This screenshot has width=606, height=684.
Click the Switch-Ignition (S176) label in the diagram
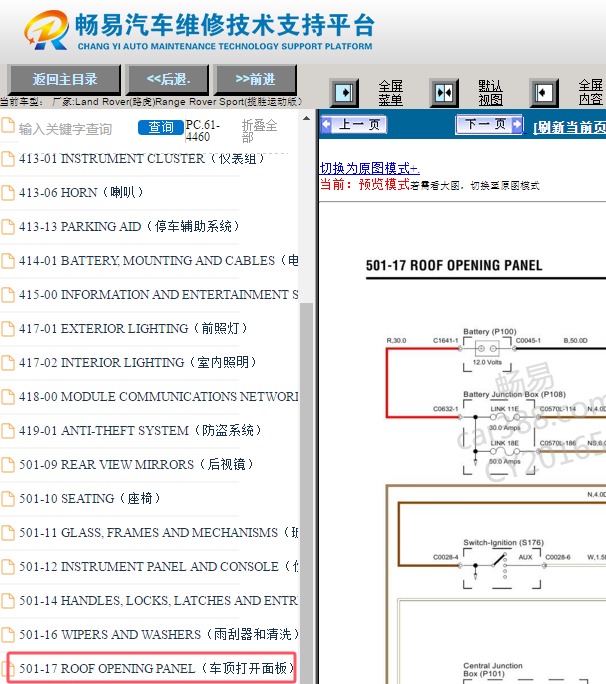tap(503, 543)
